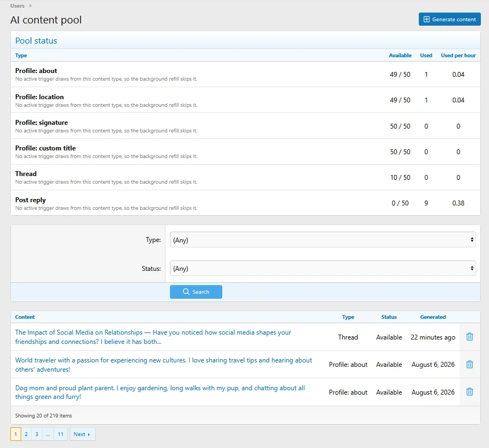The width and height of the screenshot is (489, 448).
Task: Click the Showing 20 of 219 items text
Action: click(44, 415)
